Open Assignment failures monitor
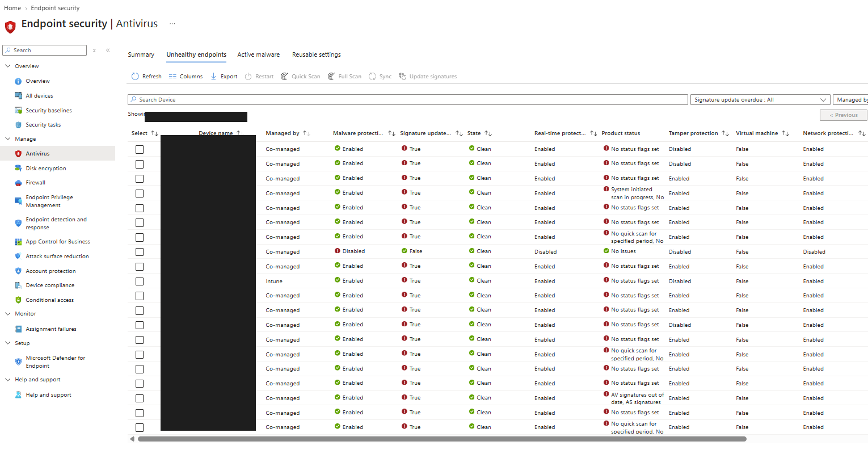This screenshot has height=454, width=868. pyautogui.click(x=51, y=329)
